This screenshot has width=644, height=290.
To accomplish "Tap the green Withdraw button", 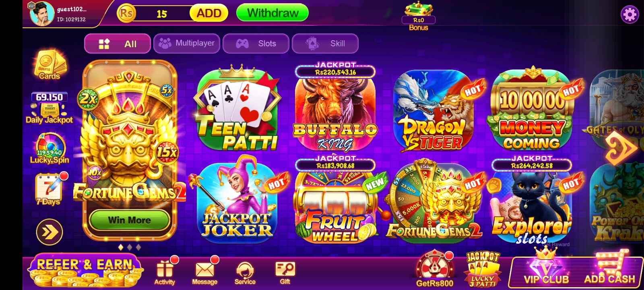I will [x=272, y=13].
